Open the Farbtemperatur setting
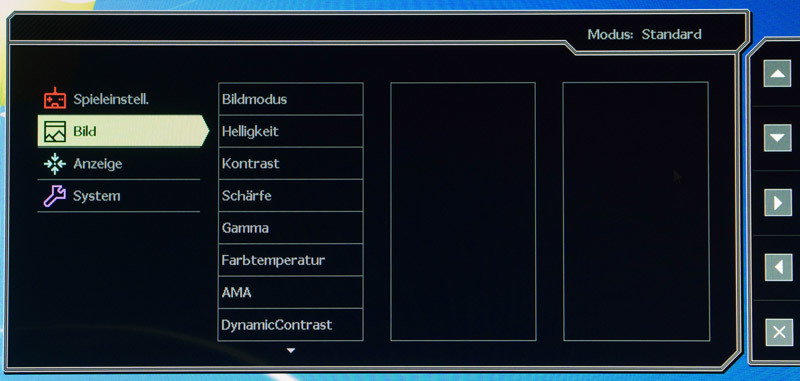Viewport: 800px width, 381px height. (290, 260)
